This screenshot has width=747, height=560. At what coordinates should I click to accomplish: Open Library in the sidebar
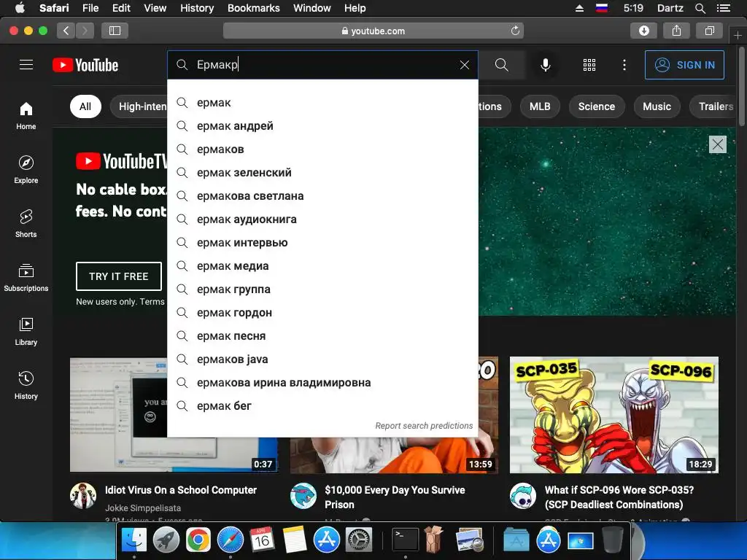pos(26,332)
